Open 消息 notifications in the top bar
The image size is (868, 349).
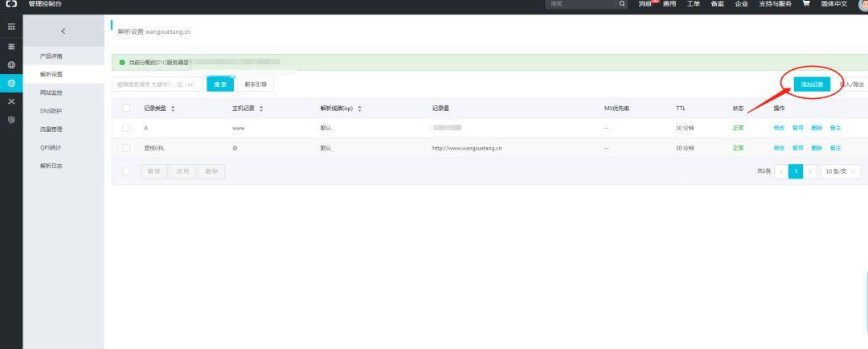click(x=645, y=4)
